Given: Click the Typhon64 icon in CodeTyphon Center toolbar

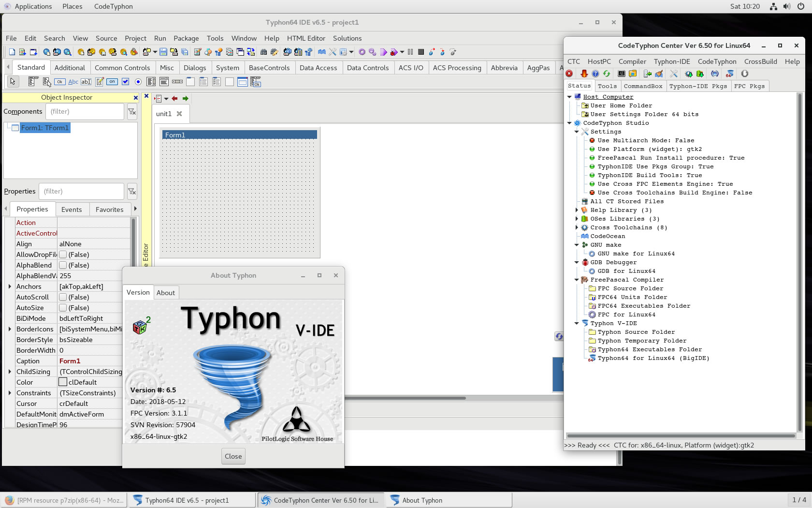Looking at the screenshot, I should (x=730, y=74).
